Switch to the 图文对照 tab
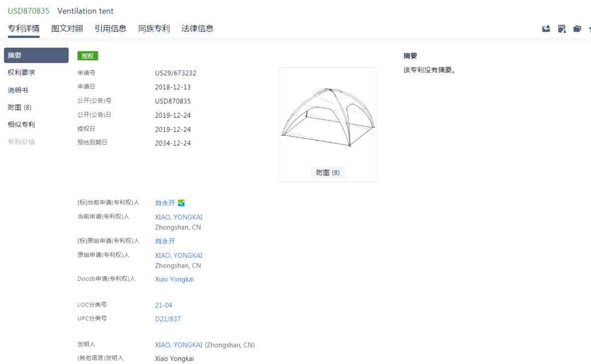The height and width of the screenshot is (364, 591). click(67, 28)
